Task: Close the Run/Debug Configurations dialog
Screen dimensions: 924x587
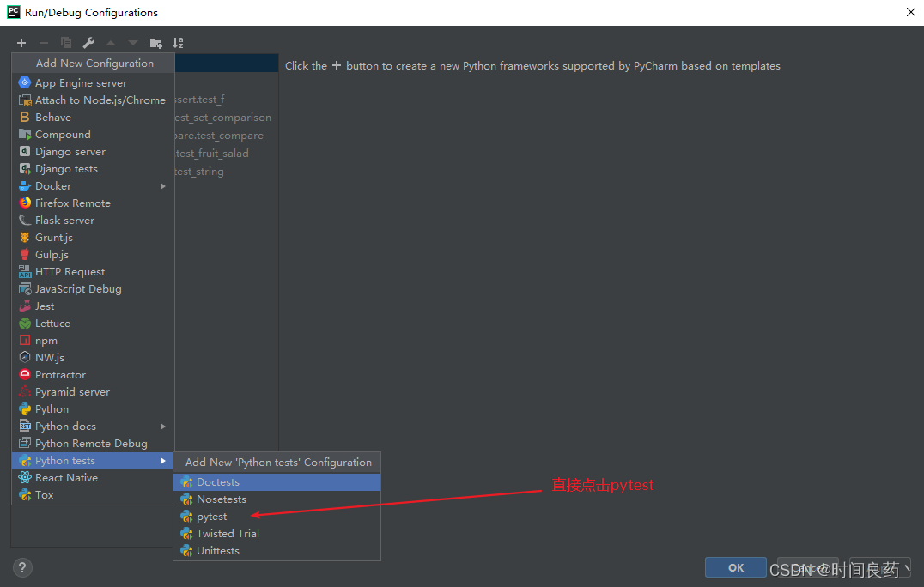Action: (x=910, y=12)
